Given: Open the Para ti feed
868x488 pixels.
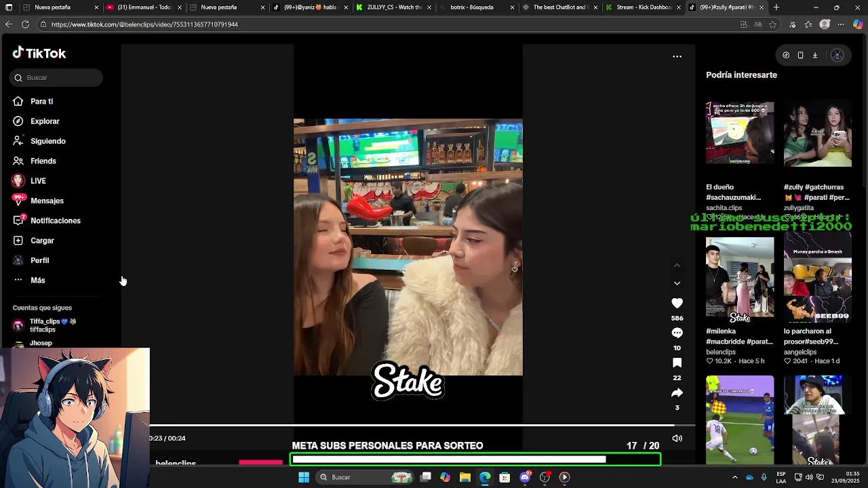Looking at the screenshot, I should tap(42, 102).
